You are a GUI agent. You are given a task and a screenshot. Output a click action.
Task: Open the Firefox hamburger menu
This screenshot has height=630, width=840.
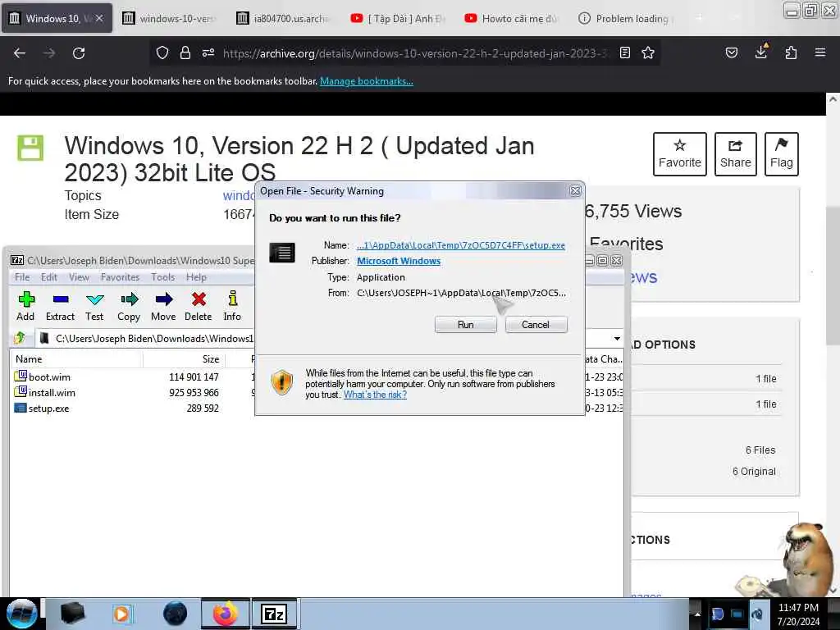pyautogui.click(x=820, y=52)
